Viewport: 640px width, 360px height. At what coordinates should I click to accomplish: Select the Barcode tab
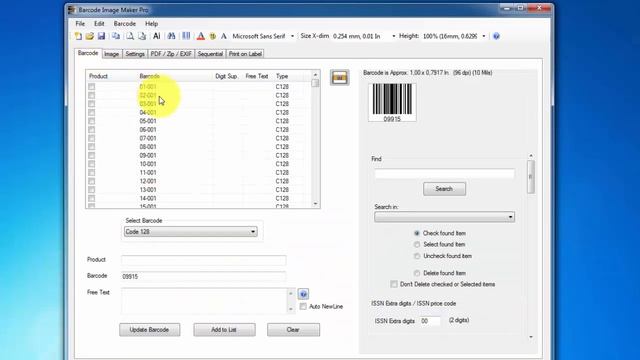coord(88,53)
